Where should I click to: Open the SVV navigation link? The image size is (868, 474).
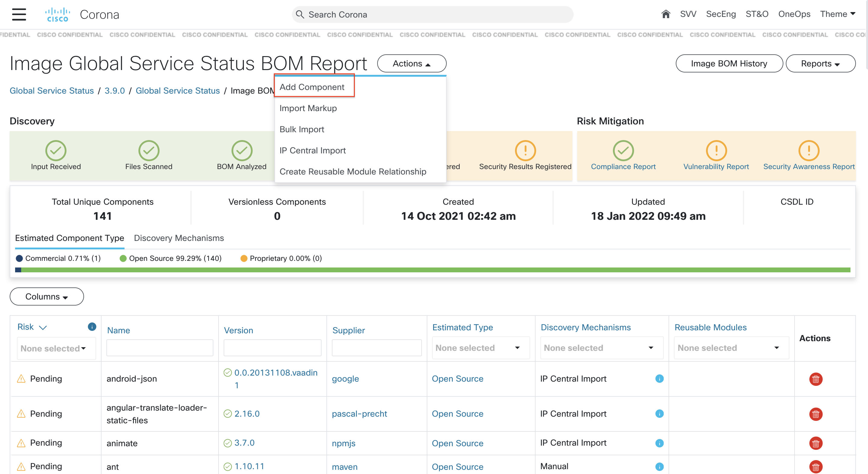688,14
